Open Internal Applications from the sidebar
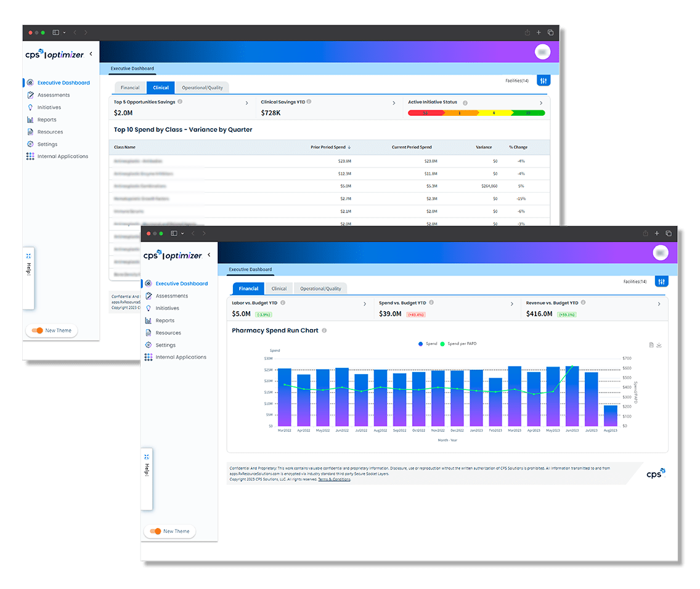 181,357
